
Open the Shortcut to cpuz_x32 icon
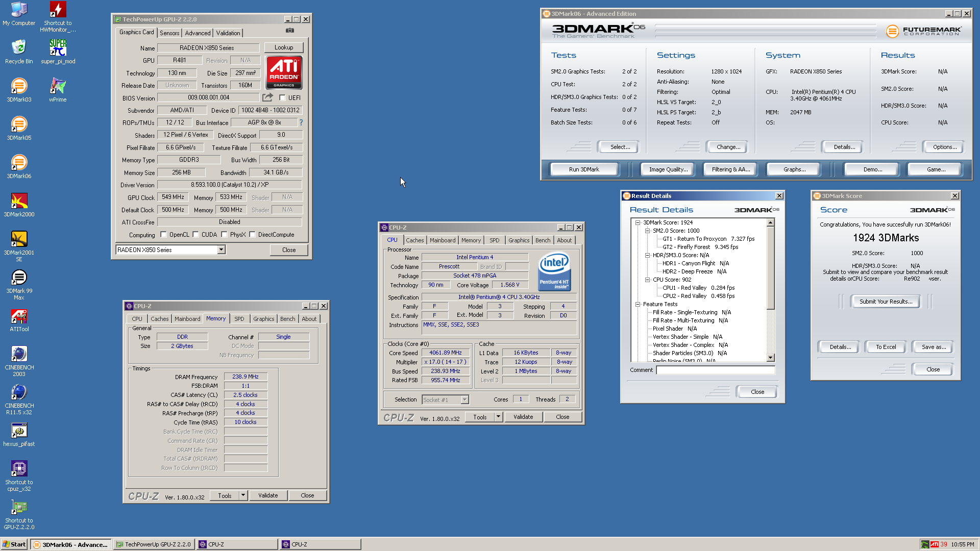click(19, 475)
